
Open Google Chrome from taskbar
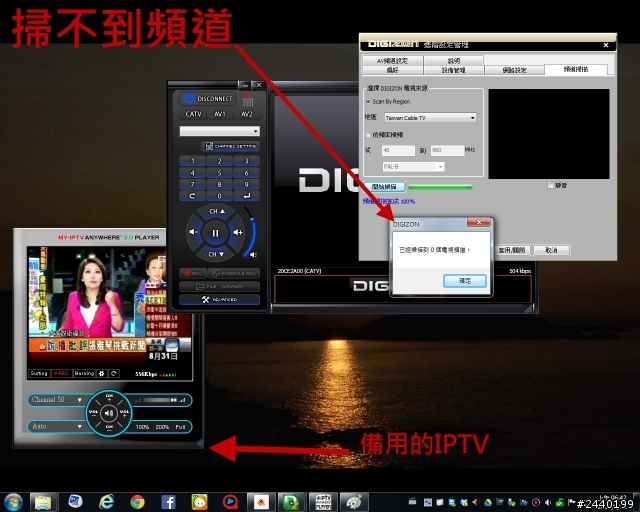click(138, 502)
